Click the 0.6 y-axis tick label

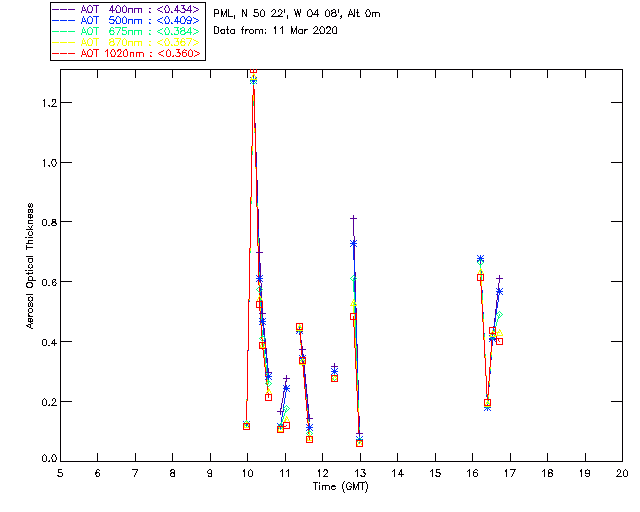point(49,282)
